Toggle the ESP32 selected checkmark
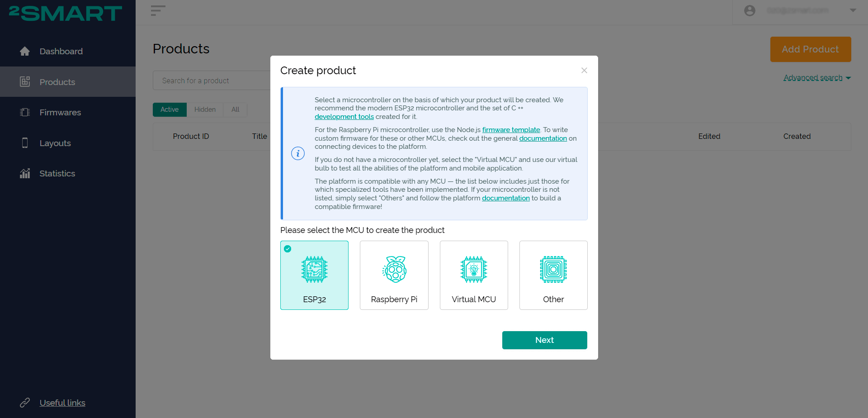This screenshot has height=418, width=868. (x=288, y=249)
